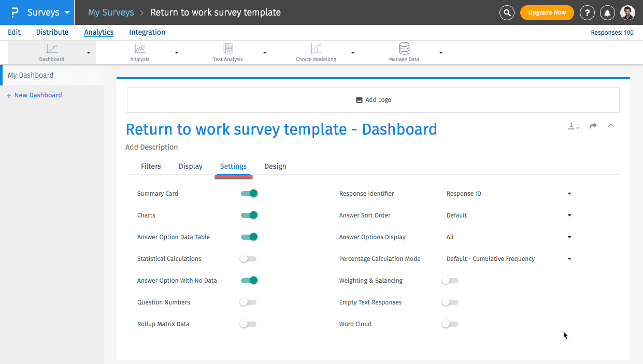Screen dimensions: 643x364
Task: Launch the Choice Modelling tool
Action: coord(316,48)
